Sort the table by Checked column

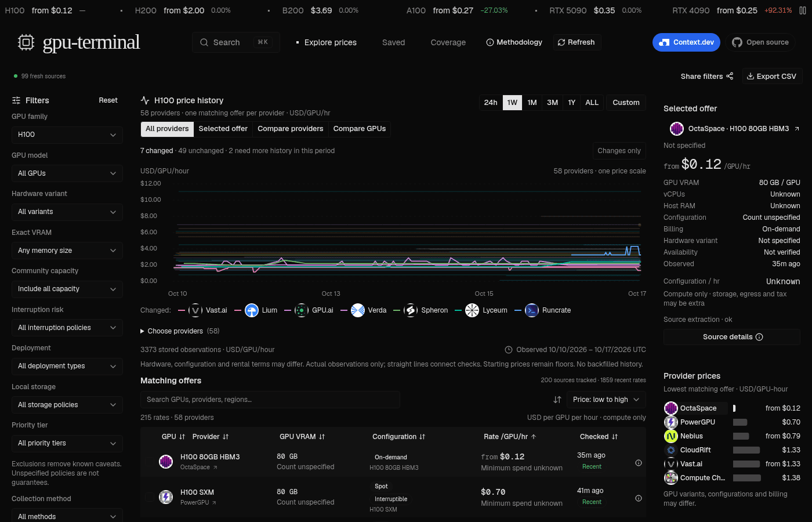coord(599,437)
